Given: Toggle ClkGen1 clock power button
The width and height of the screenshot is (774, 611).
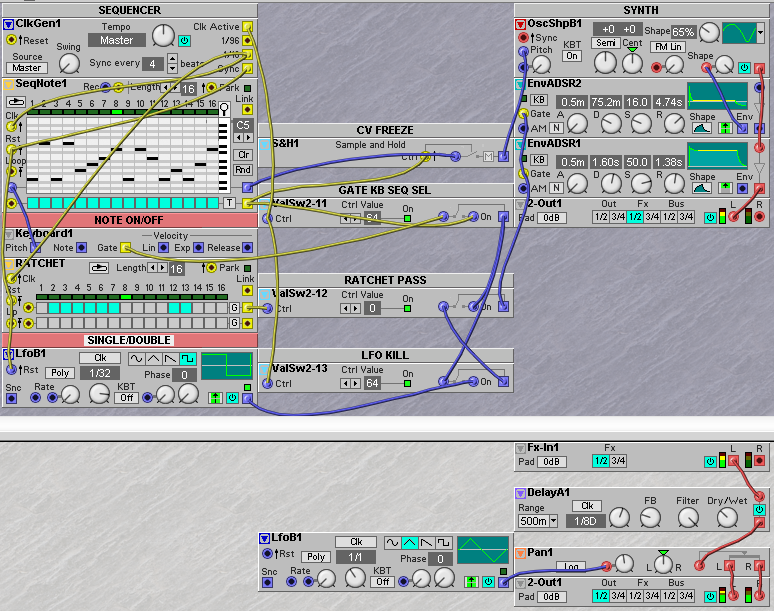Looking at the screenshot, I should (184, 41).
